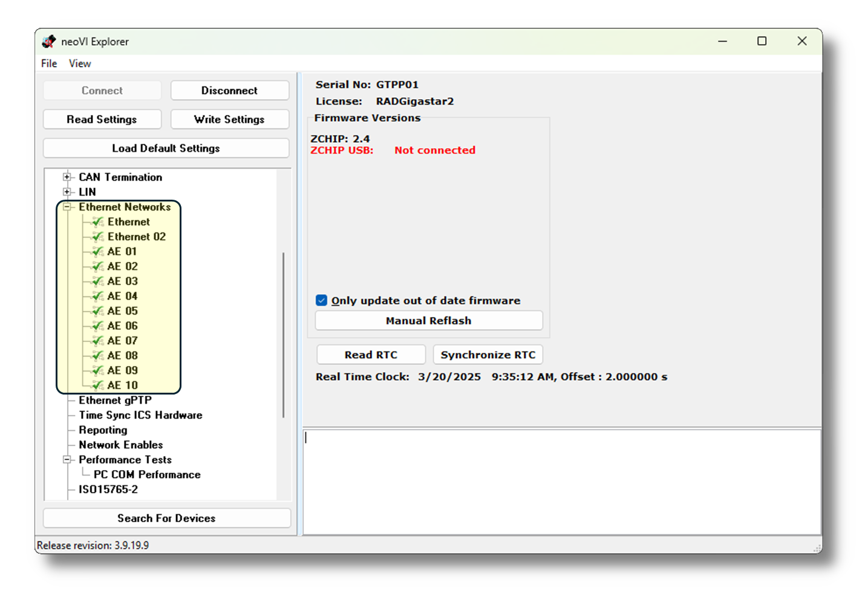Image resolution: width=868 pixels, height=593 pixels.
Task: Click the checkmark icon next to AE 07
Action: coord(98,341)
